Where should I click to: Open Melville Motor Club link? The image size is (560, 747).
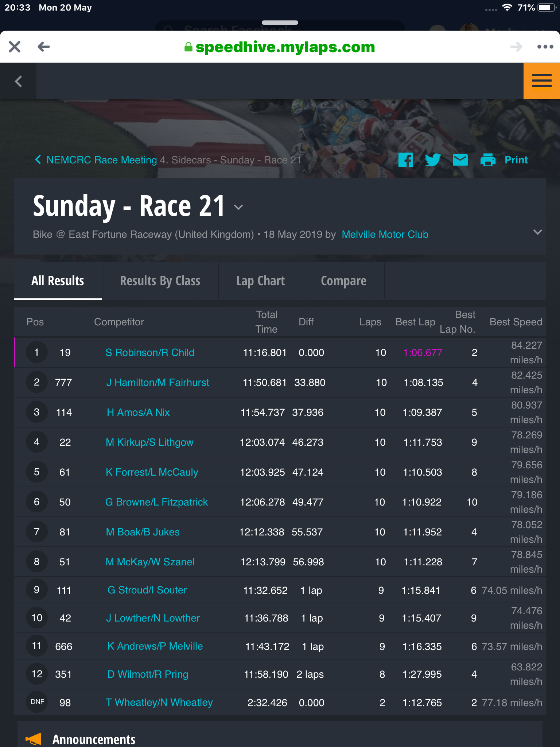click(385, 234)
